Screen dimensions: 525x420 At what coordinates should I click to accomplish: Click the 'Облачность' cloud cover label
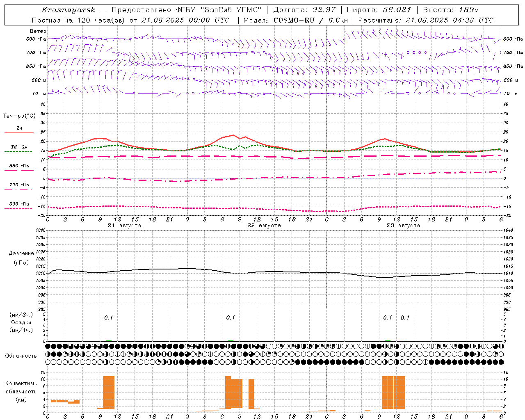(x=21, y=356)
